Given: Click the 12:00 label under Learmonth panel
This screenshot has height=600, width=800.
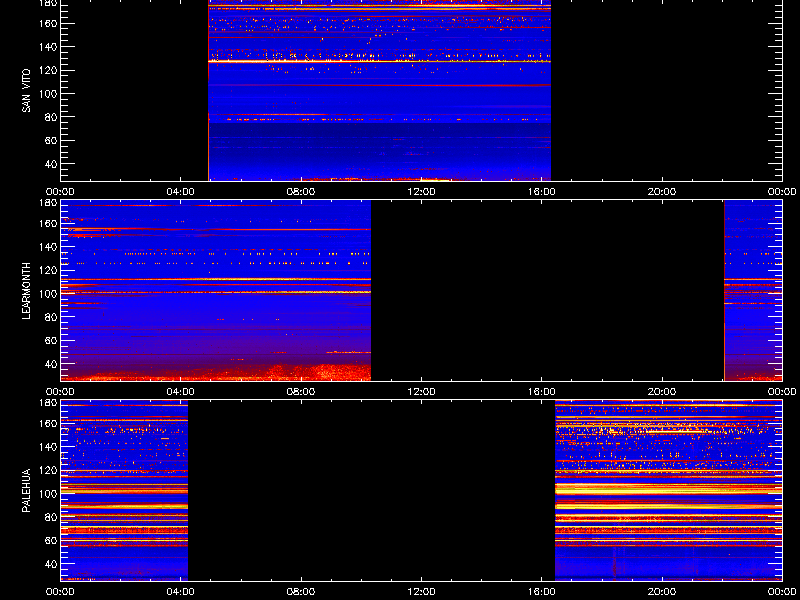Looking at the screenshot, I should tap(421, 392).
